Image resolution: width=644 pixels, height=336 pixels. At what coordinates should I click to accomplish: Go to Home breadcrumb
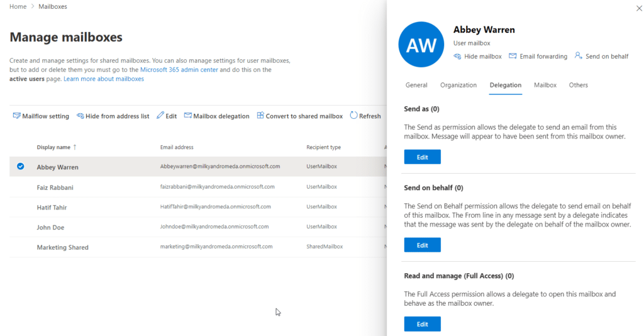[x=18, y=6]
